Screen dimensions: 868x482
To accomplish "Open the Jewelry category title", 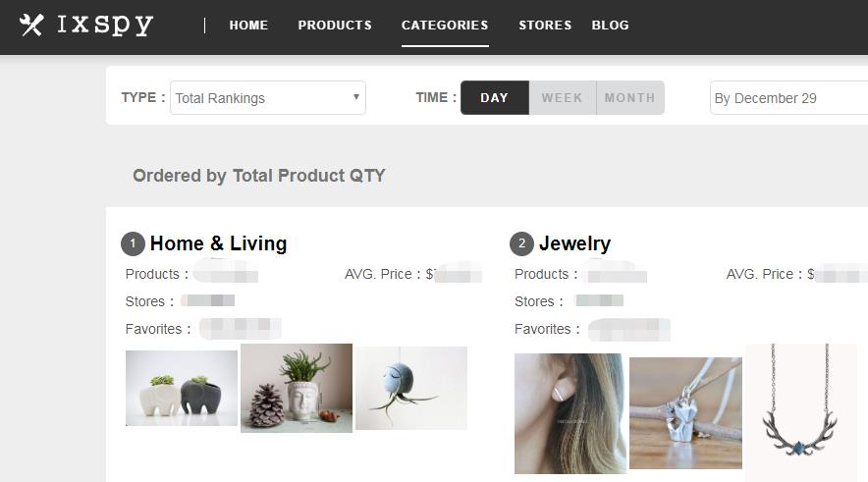I will coord(574,243).
